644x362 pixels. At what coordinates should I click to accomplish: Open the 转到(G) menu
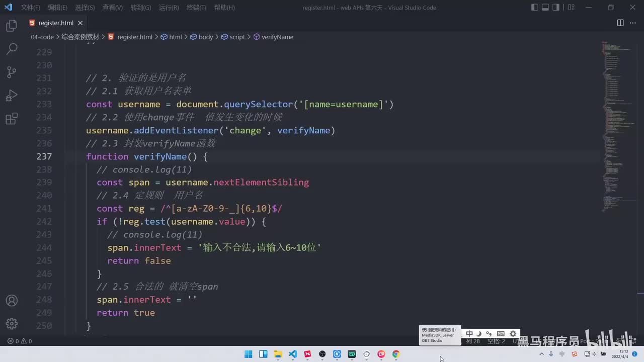(x=140, y=8)
